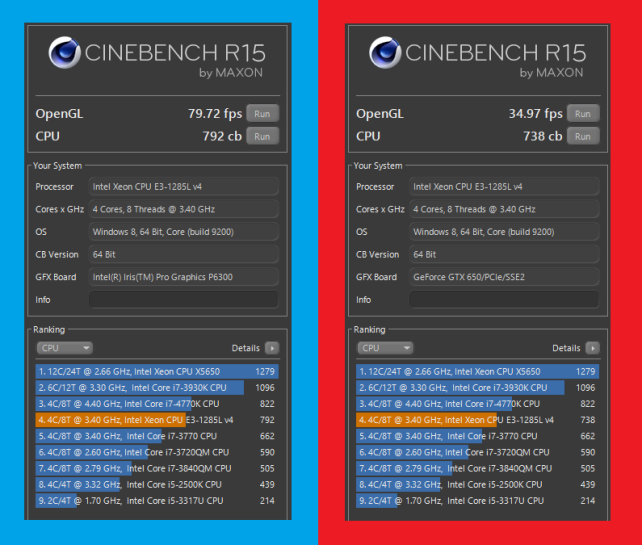Open the CPU ranking dropdown in the blue panel

click(65, 348)
